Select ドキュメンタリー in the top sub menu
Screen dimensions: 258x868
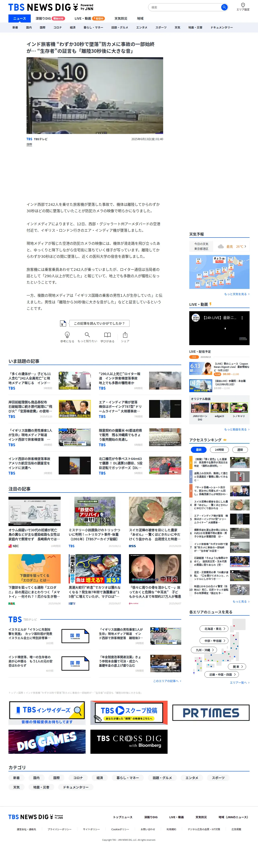pos(222,27)
